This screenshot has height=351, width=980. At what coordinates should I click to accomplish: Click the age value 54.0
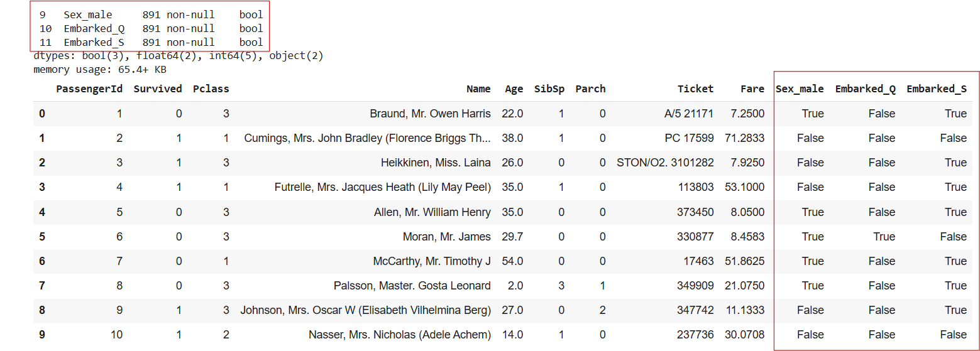(512, 261)
